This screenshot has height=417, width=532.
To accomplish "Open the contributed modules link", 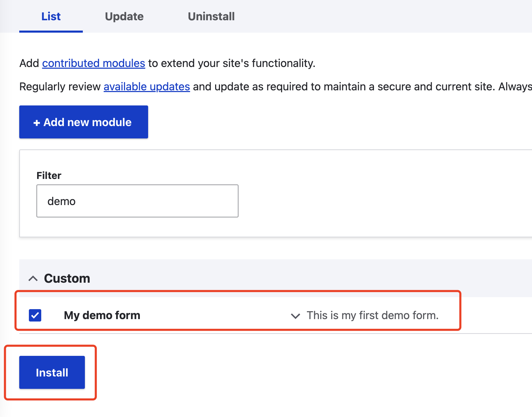I will [93, 63].
